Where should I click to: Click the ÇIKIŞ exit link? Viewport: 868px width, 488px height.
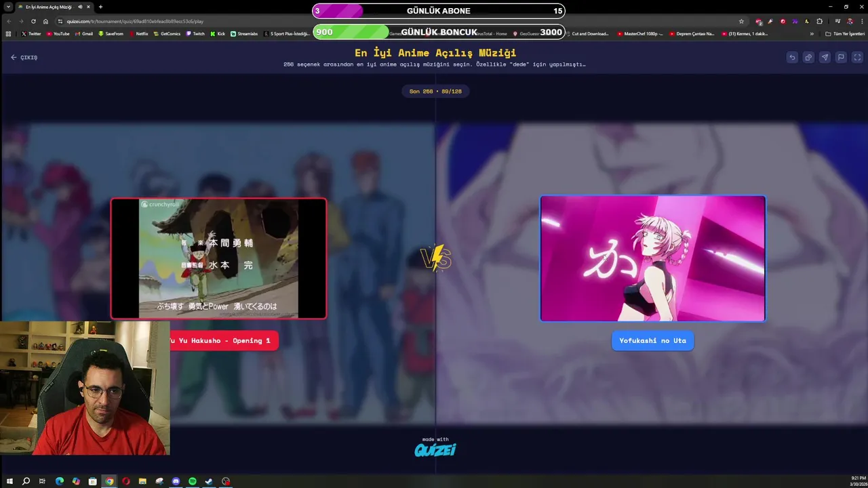(x=24, y=58)
